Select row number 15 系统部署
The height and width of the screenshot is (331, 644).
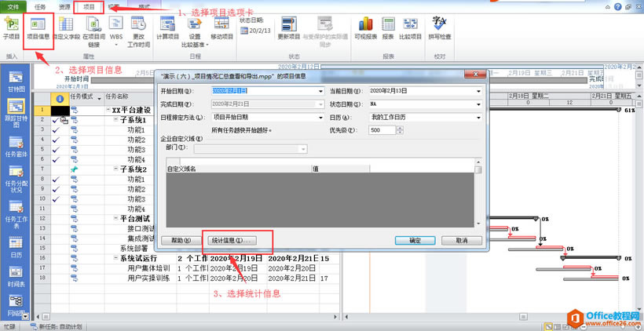tap(42, 248)
